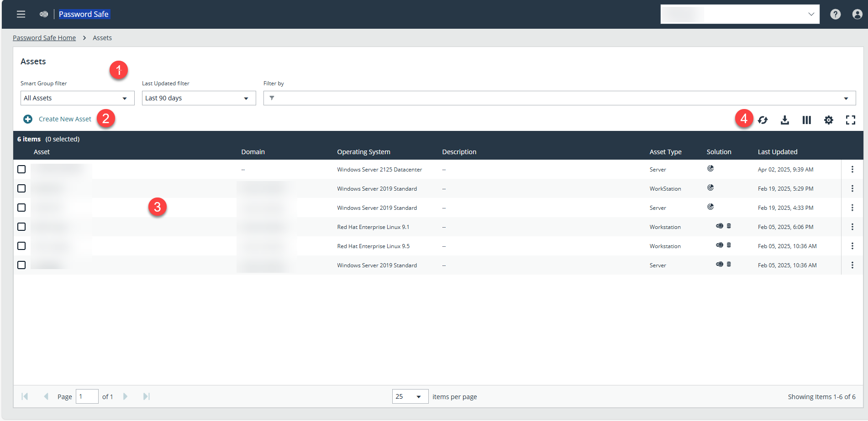The image size is (868, 421).
Task: Open row actions for Feb 05, 6:06 PM asset
Action: pos(852,227)
